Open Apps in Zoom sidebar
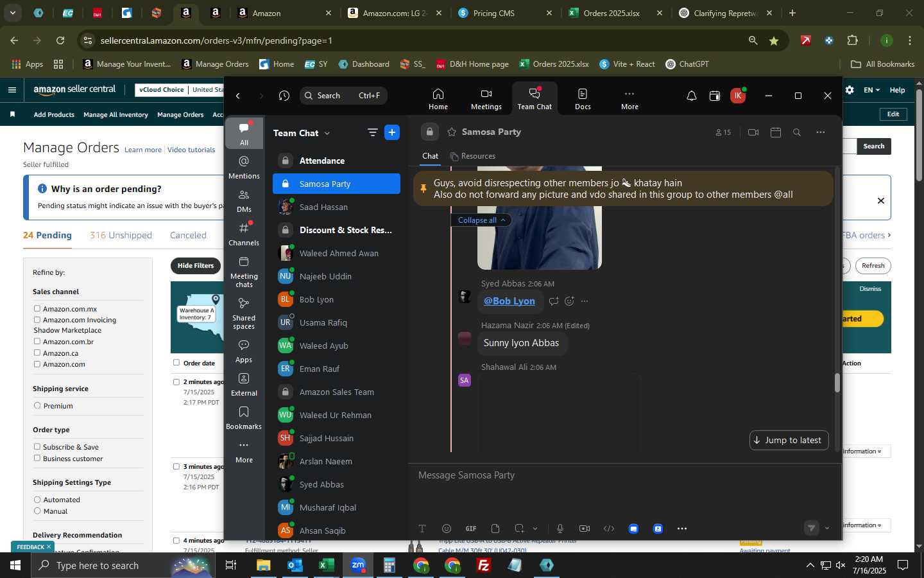Viewport: 924px width, 578px height. (x=244, y=351)
